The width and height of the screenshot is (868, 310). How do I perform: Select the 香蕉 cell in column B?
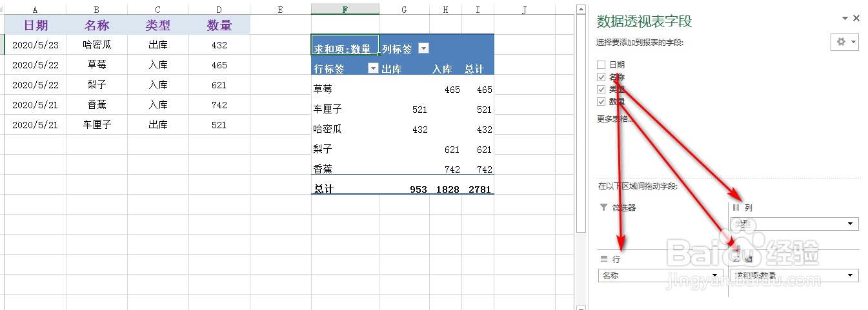coord(96,105)
